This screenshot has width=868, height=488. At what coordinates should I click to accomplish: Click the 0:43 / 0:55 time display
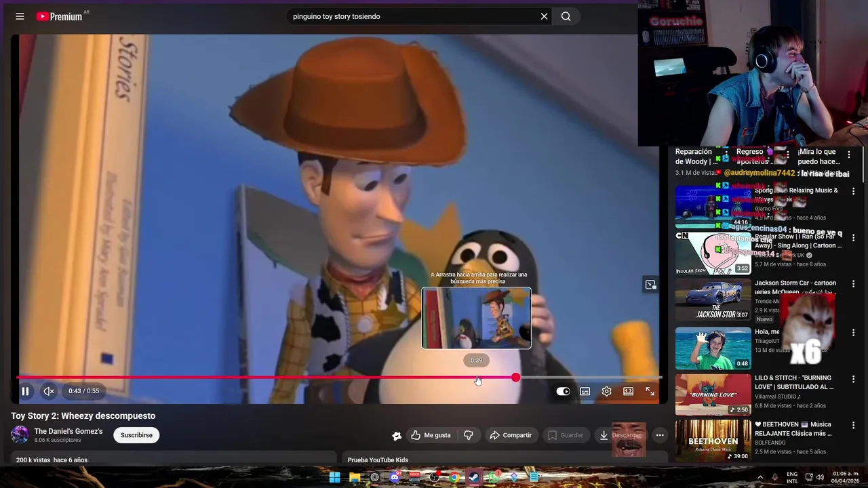pyautogui.click(x=83, y=391)
